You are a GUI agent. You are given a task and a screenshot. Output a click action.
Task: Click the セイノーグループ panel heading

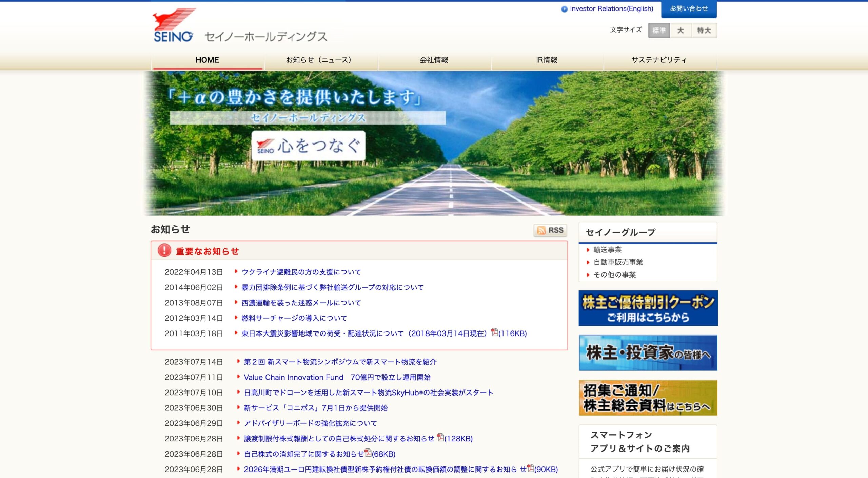[x=620, y=232]
